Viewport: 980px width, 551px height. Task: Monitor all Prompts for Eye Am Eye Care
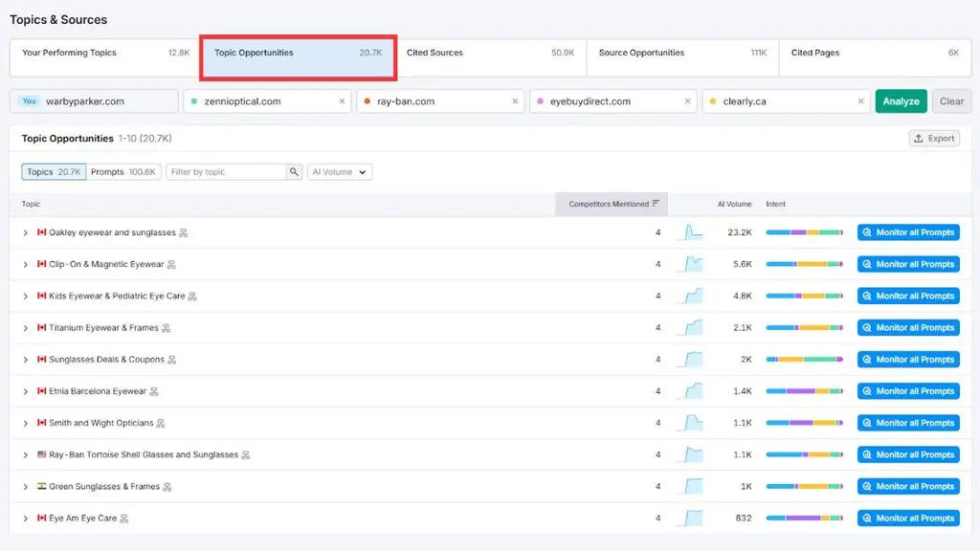pyautogui.click(x=908, y=518)
